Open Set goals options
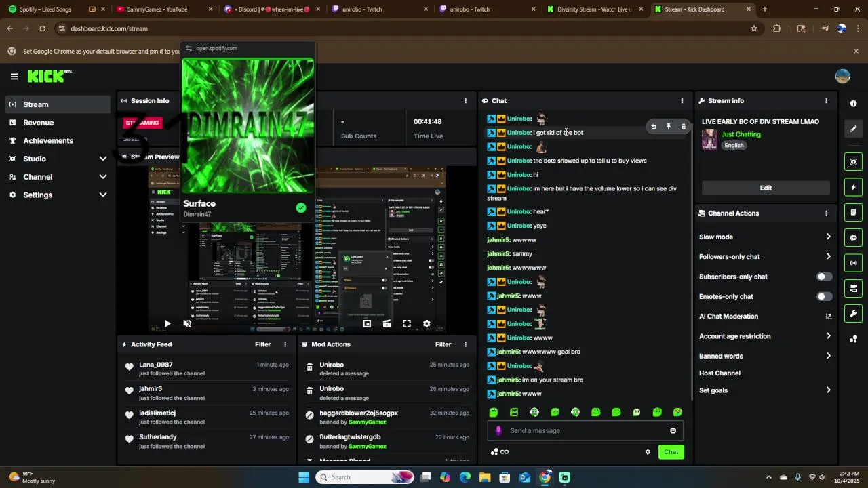 click(765, 390)
